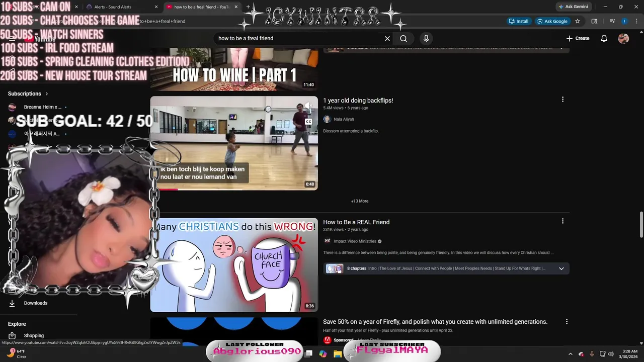Click the magnifier search button
The image size is (644, 362).
coord(404,38)
